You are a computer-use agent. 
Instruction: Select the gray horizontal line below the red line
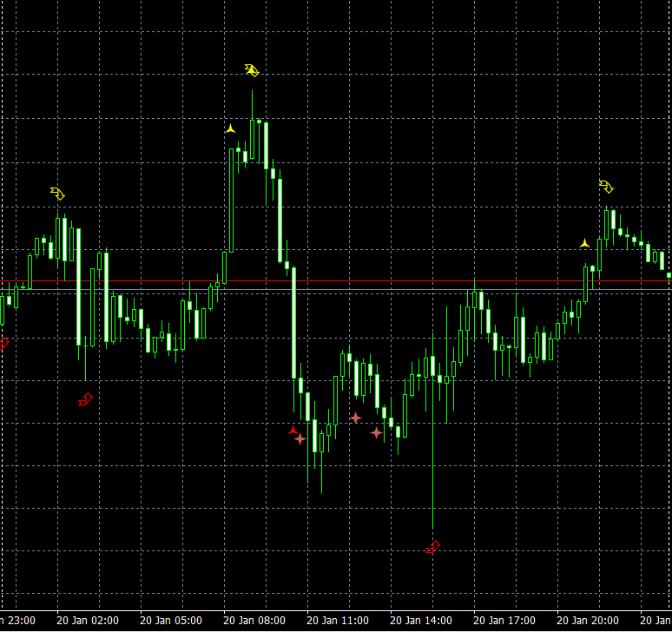click(336, 290)
